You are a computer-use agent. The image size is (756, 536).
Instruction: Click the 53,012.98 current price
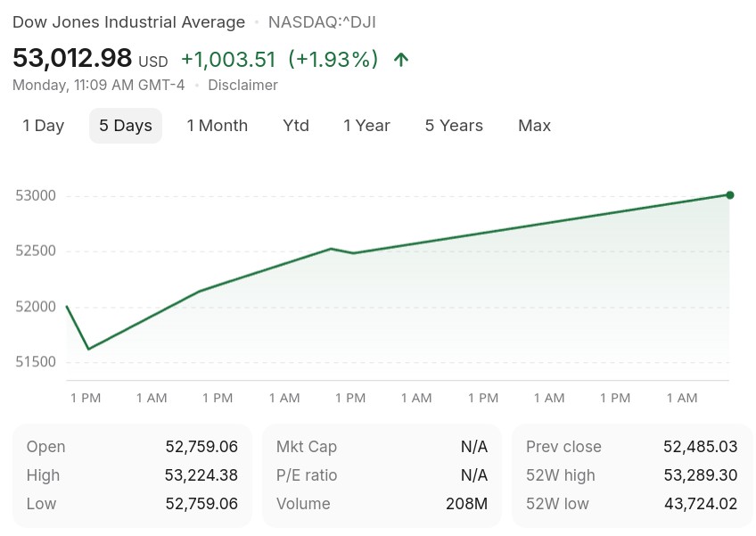(x=72, y=58)
